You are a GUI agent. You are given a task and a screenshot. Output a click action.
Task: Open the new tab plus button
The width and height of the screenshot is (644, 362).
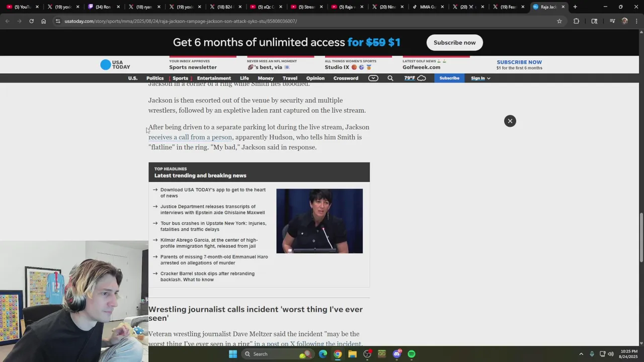575,7
